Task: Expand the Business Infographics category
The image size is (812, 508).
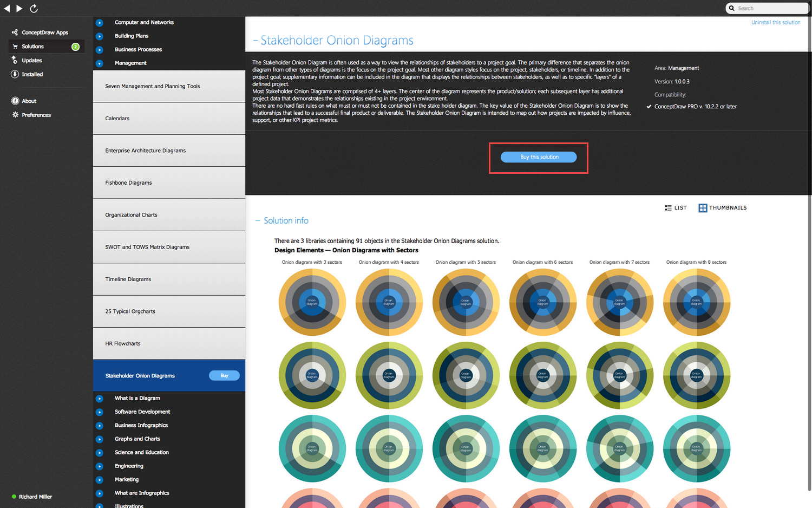Action: [x=99, y=426]
